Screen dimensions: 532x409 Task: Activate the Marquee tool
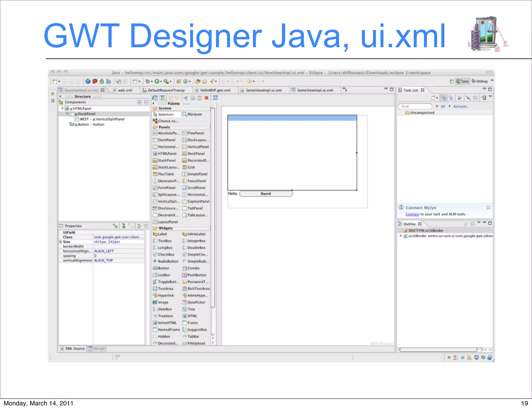click(192, 114)
